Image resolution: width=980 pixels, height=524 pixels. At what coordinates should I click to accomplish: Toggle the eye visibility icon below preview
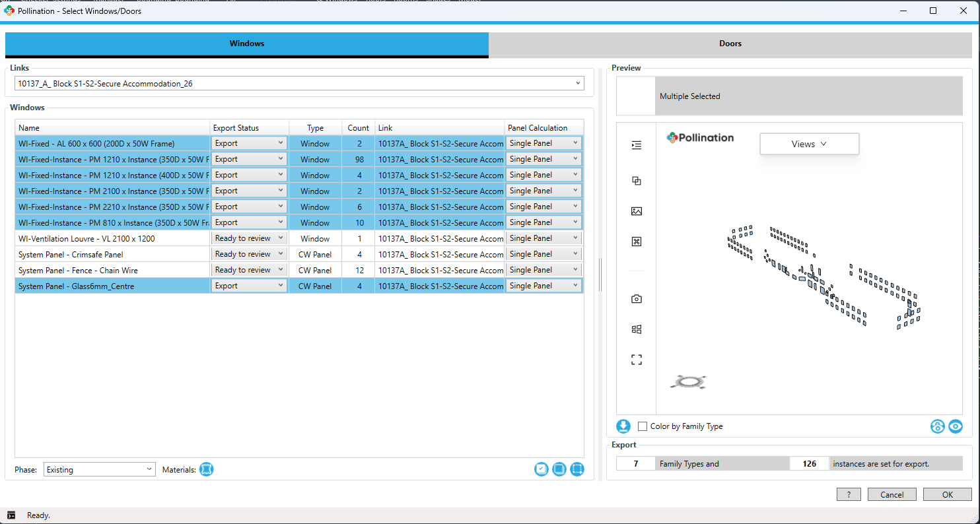[x=956, y=426]
